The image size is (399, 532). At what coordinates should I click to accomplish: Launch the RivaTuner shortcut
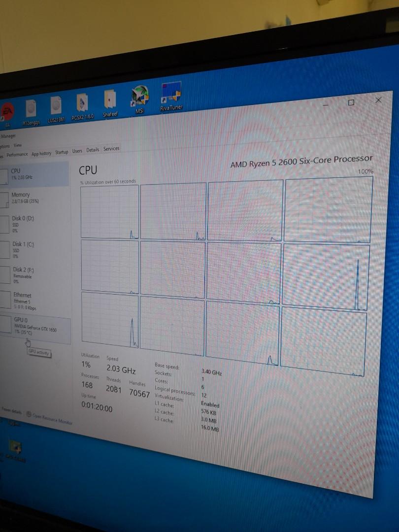click(x=171, y=97)
